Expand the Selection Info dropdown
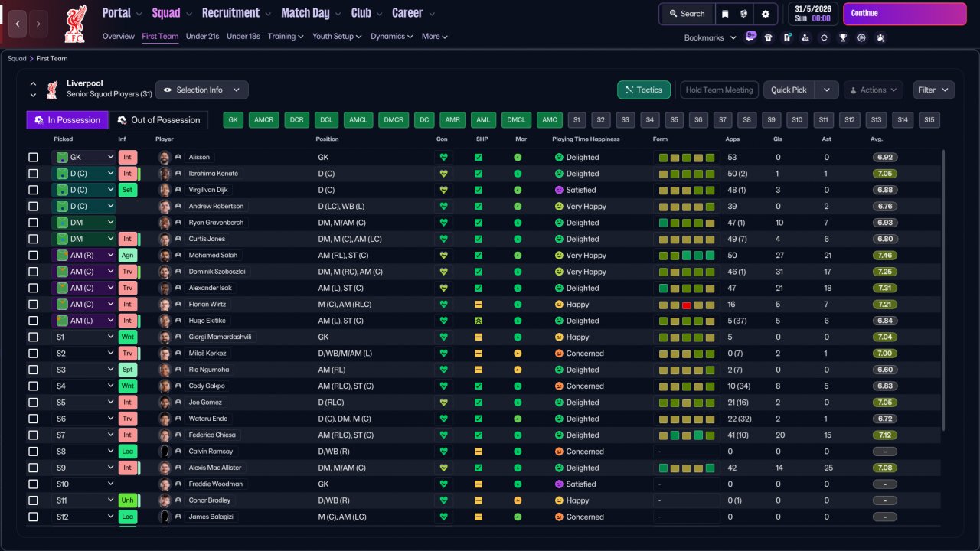The width and height of the screenshot is (980, 551). pos(202,90)
